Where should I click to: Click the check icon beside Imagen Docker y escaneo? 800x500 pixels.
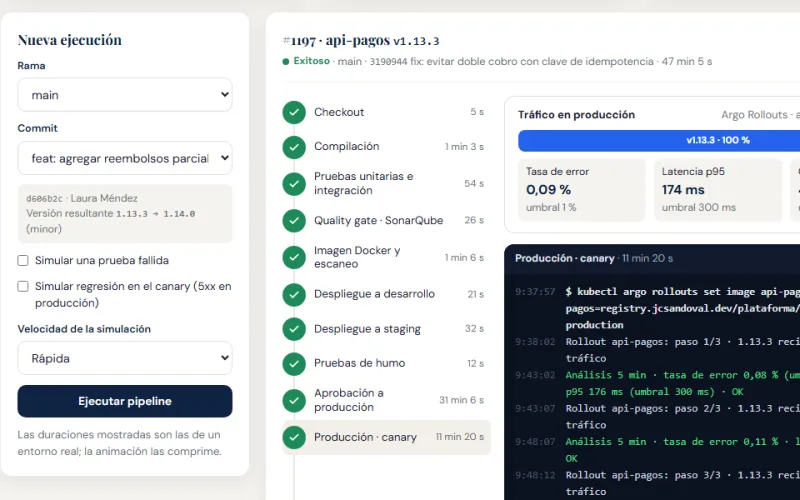(294, 257)
